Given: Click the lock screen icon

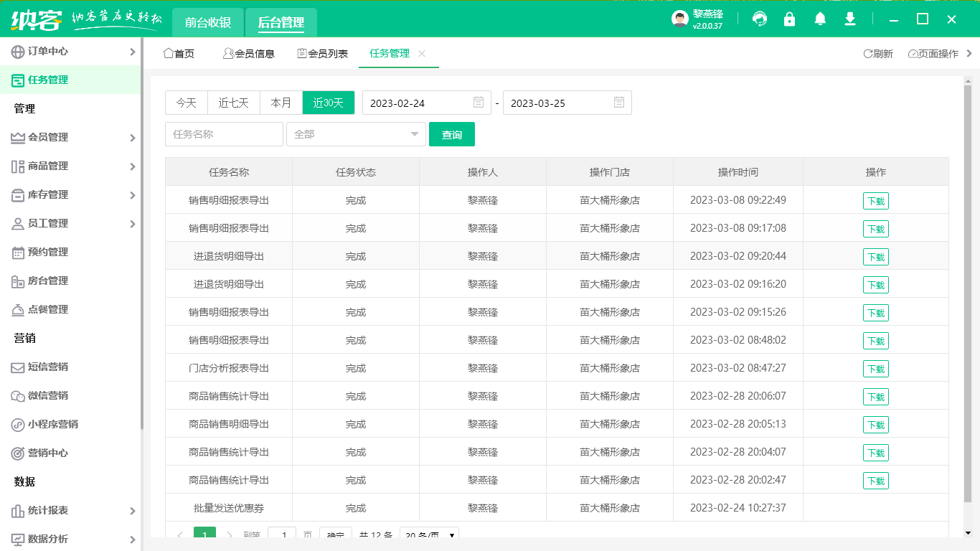Looking at the screenshot, I should tap(789, 19).
